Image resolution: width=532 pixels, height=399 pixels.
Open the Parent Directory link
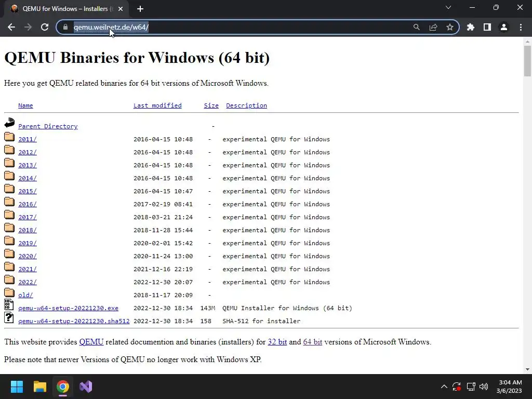coord(48,126)
